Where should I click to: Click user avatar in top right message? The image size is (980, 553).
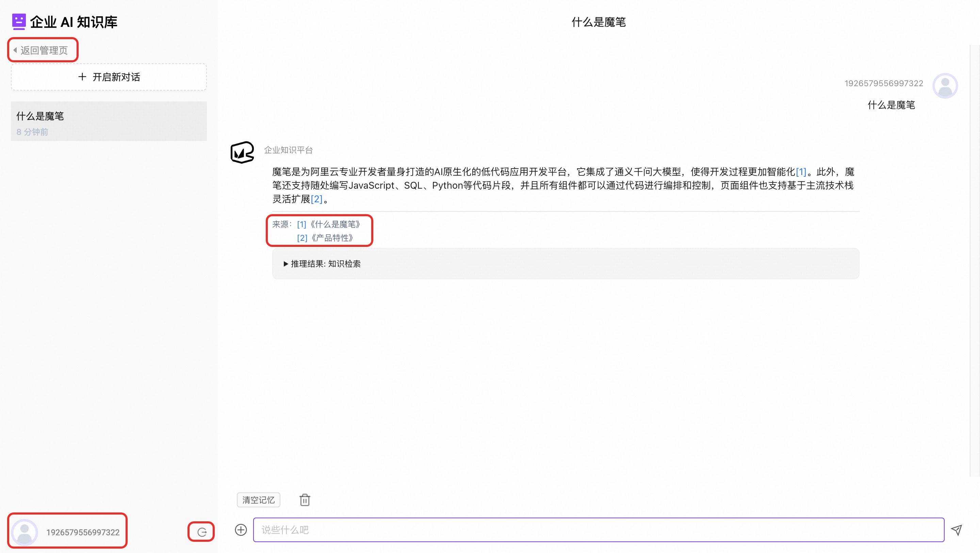point(945,85)
